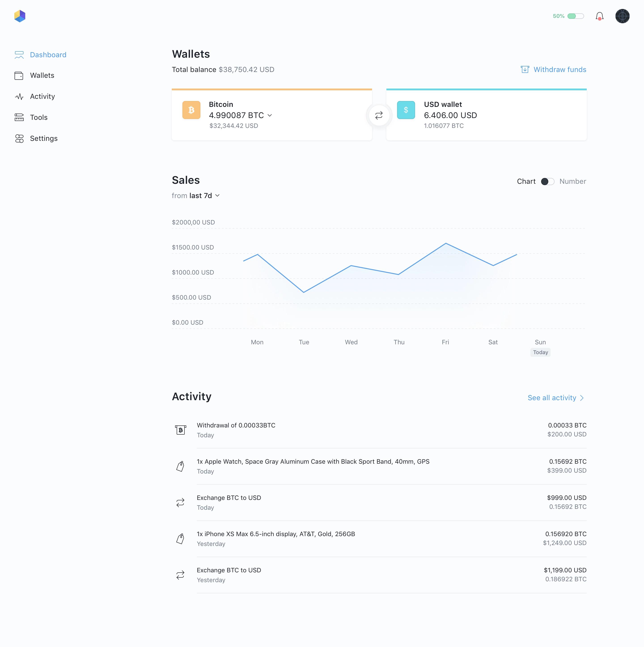Switch sales view to Number
Screen dimensions: 644x647
pos(573,182)
